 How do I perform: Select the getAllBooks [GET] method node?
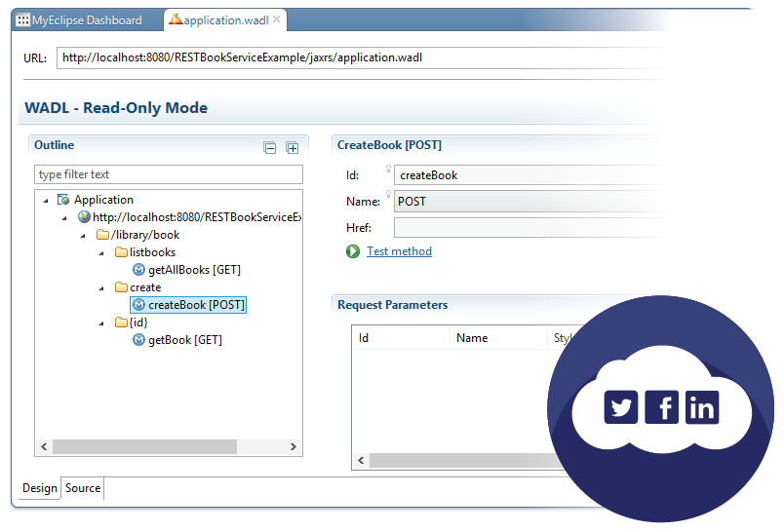point(193,270)
